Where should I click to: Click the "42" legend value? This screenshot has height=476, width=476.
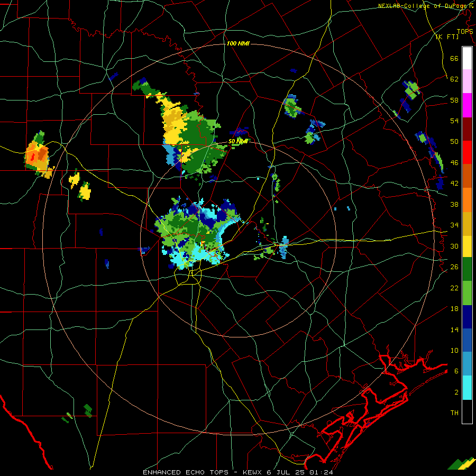click(x=454, y=184)
